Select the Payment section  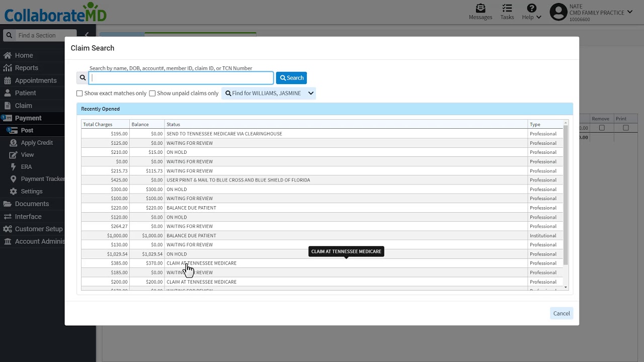[x=28, y=118]
